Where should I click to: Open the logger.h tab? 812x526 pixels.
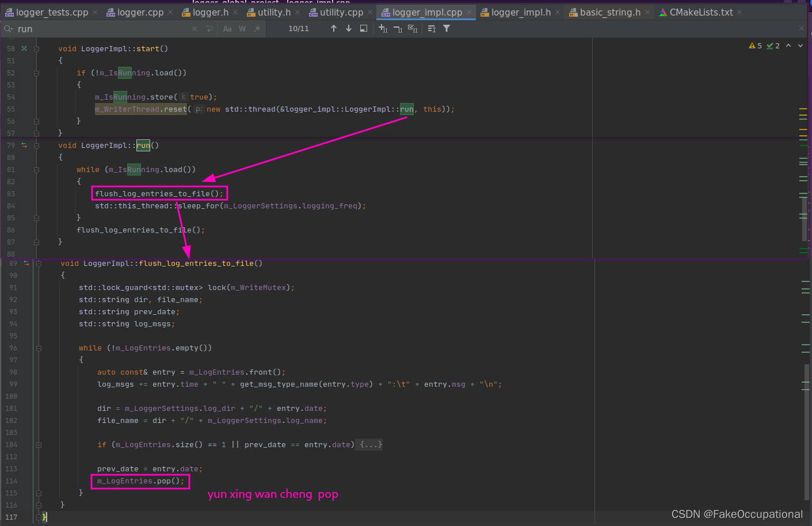[210, 12]
